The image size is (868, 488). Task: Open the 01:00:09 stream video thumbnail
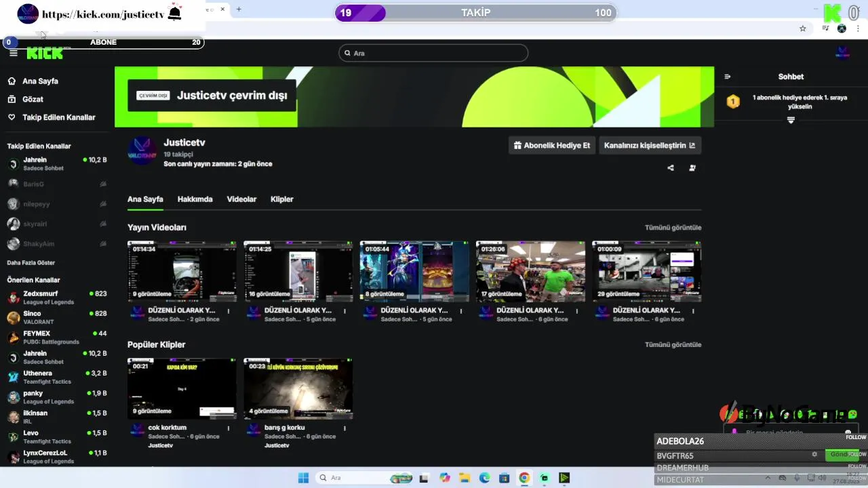[646, 271]
